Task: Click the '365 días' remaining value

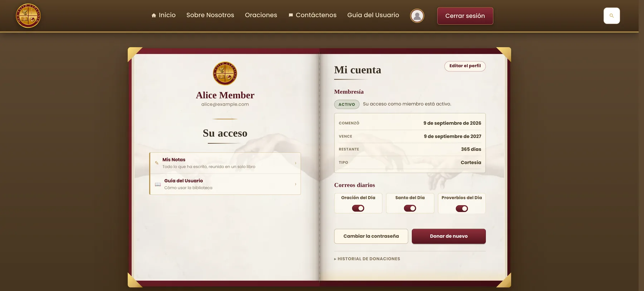Action: (471, 149)
